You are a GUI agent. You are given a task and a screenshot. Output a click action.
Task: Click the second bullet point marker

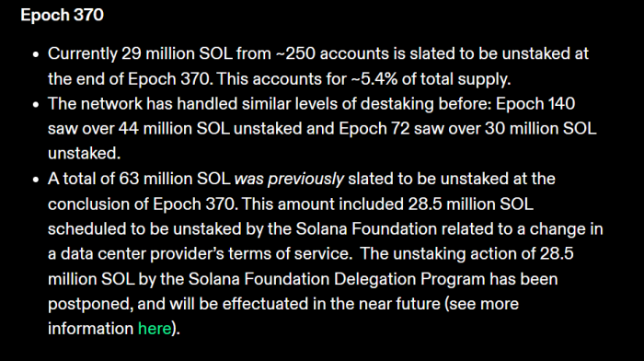tap(36, 105)
